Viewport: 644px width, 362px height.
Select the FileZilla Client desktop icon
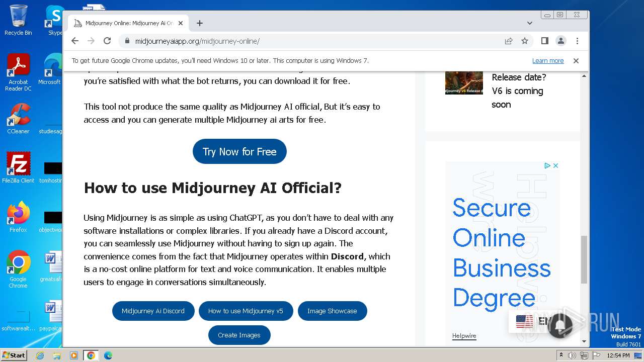pos(18,167)
